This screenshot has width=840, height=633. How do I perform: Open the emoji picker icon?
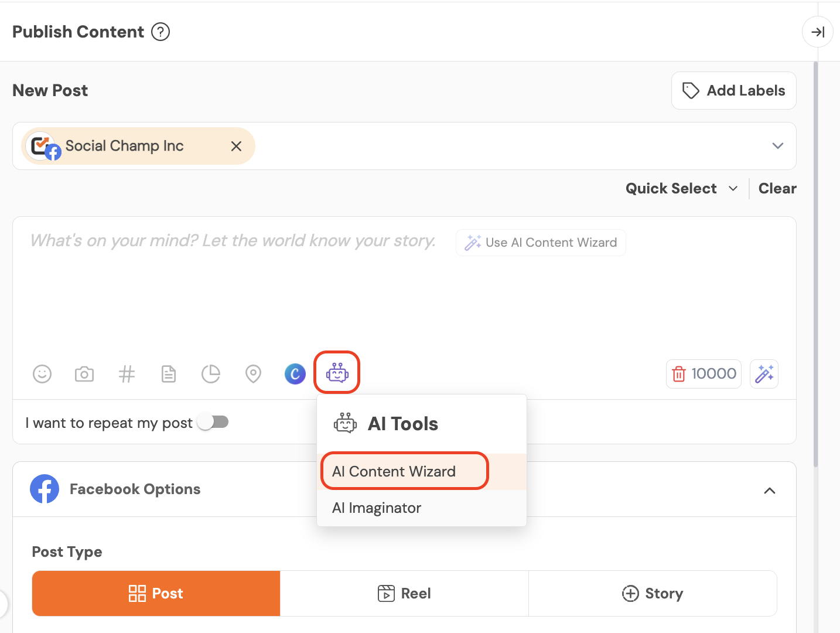(42, 374)
